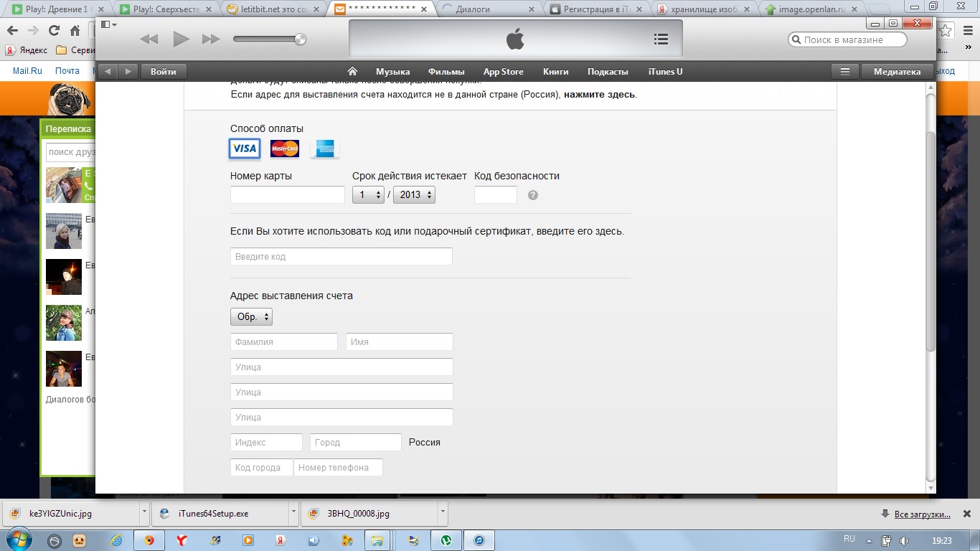The height and width of the screenshot is (551, 980).
Task: Show hidden tray icons arrow
Action: [x=869, y=541]
